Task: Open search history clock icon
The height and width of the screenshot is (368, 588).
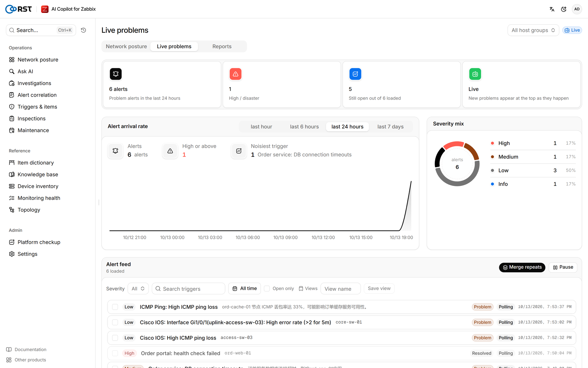Action: (83, 30)
